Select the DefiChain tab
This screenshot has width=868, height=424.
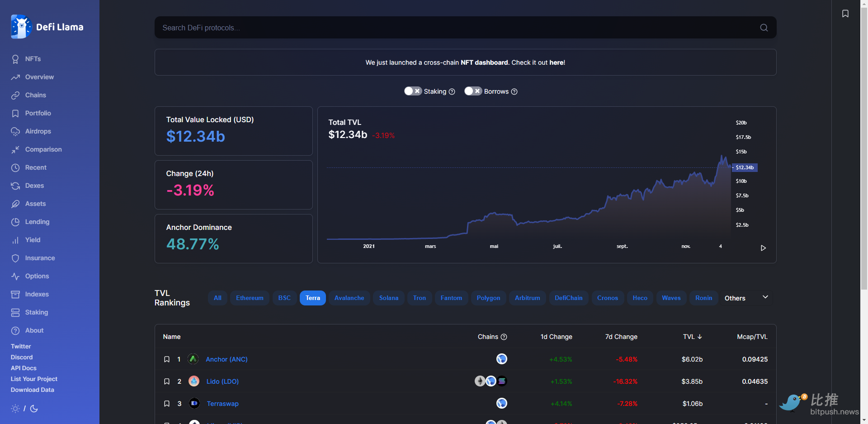tap(569, 298)
